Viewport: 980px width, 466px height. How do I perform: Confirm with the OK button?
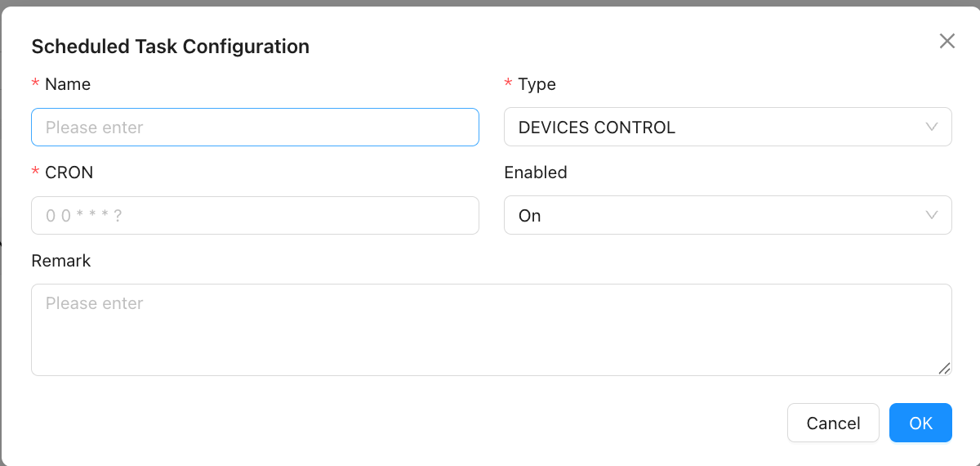click(920, 423)
